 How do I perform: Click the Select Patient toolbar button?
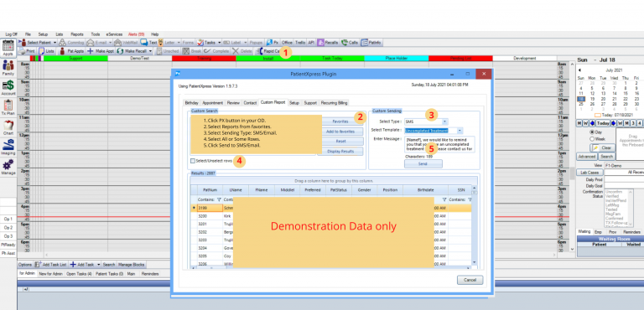(36, 42)
